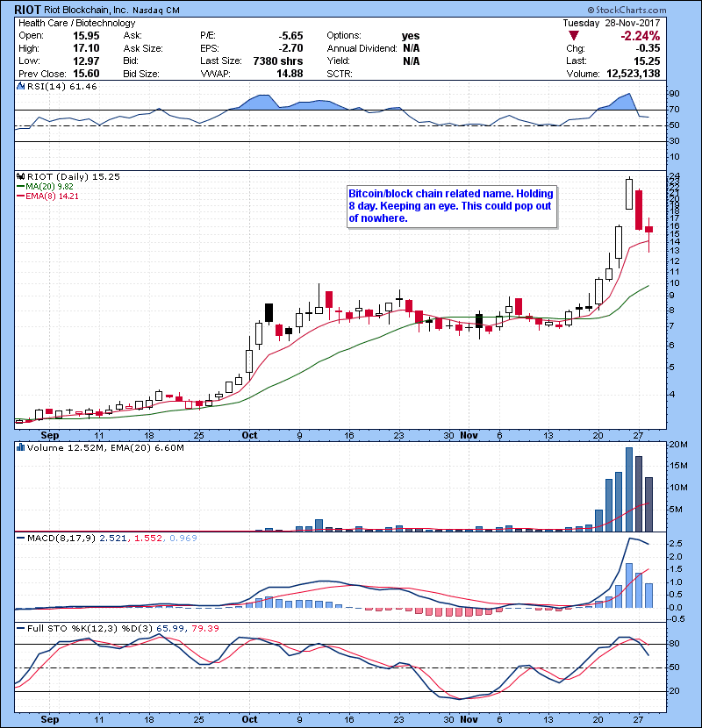Viewport: 702px width, 728px height.
Task: Click the Yield N/A value
Action: click(x=412, y=61)
